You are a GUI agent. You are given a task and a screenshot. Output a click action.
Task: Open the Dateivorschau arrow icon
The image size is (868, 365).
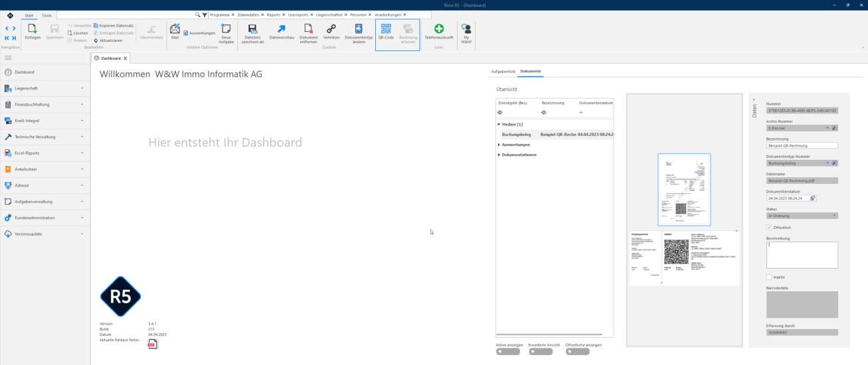282,29
